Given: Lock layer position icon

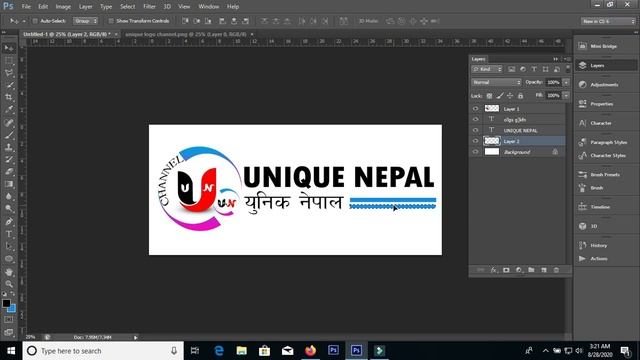Looking at the screenshot, I should point(510,96).
